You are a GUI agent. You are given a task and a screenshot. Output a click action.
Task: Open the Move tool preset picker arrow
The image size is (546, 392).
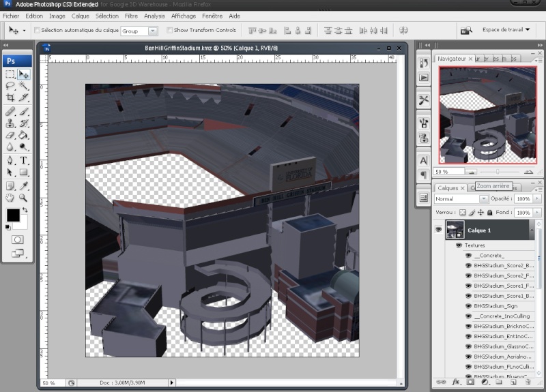click(24, 31)
